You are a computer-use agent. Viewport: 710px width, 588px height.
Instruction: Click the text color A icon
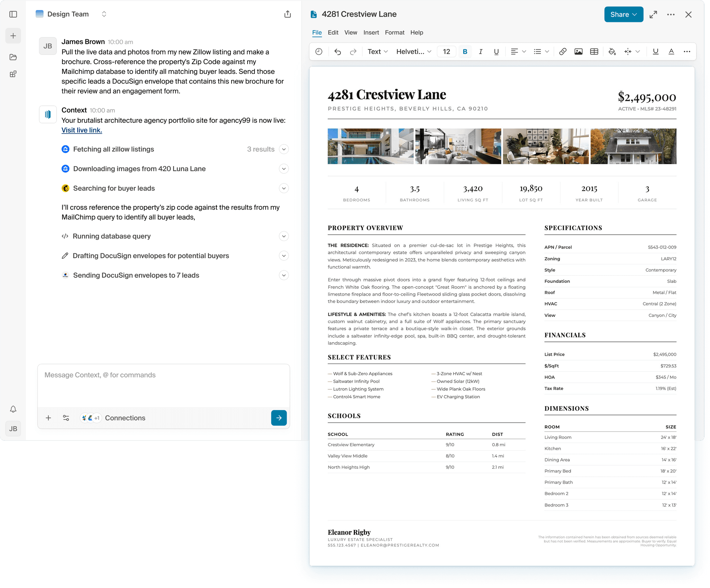coord(671,52)
